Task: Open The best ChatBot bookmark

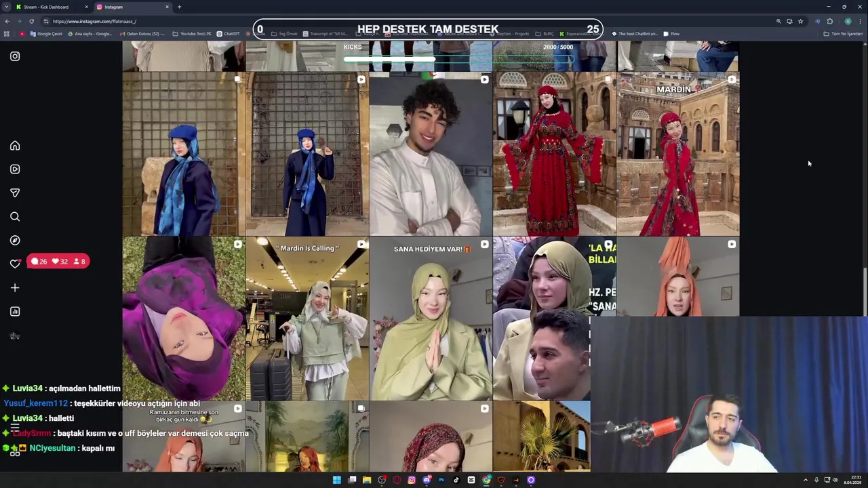Action: coord(635,34)
